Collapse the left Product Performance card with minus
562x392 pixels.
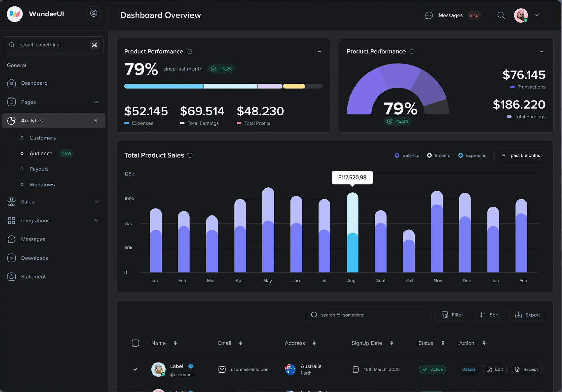point(319,51)
